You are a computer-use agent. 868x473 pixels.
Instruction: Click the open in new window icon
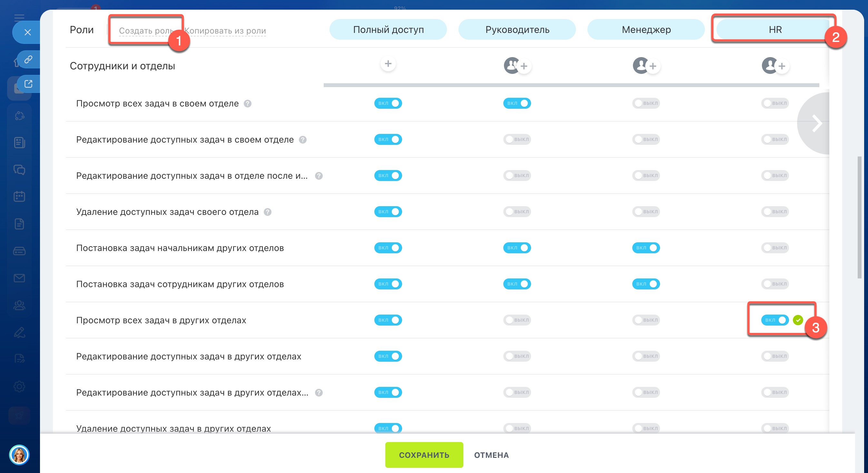(28, 84)
